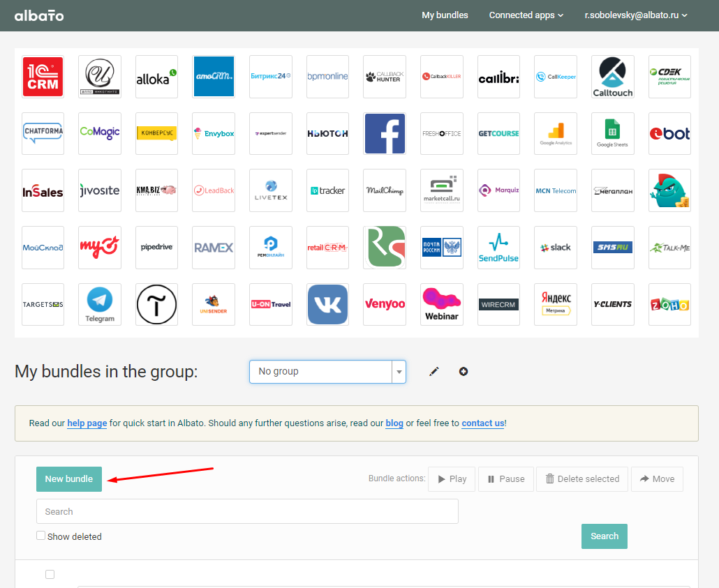Select the Yandex Metrika app tile

coord(556,304)
